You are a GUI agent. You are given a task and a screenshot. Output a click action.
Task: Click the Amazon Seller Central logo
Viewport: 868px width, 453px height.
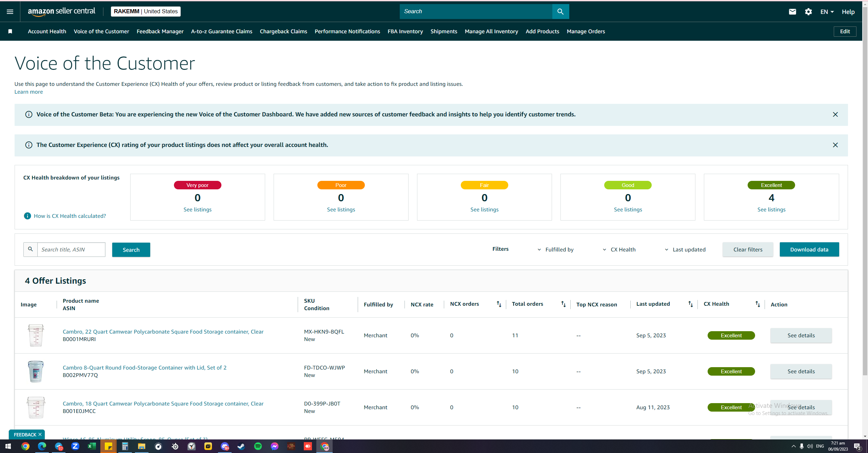tap(62, 12)
